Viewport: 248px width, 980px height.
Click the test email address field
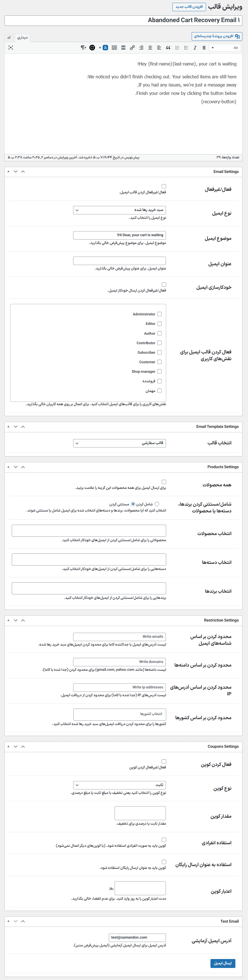pyautogui.click(x=137, y=937)
